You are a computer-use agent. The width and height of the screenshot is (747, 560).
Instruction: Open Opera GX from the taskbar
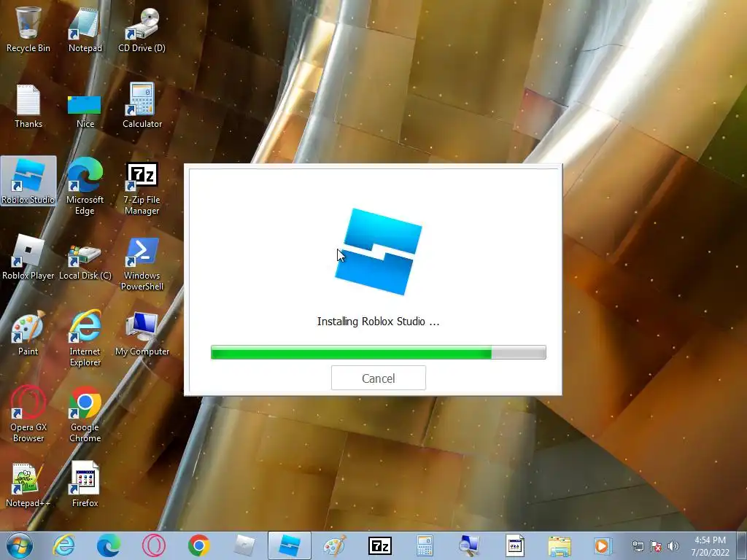pos(154,545)
